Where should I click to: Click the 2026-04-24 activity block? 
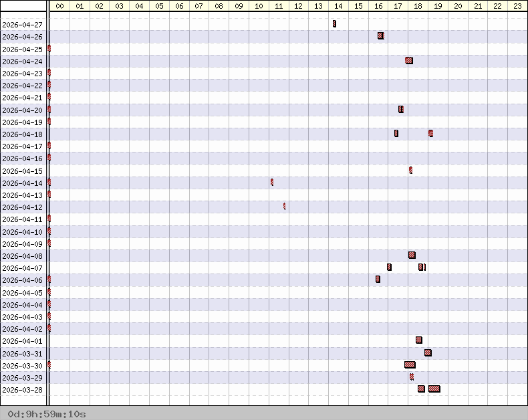click(409, 61)
